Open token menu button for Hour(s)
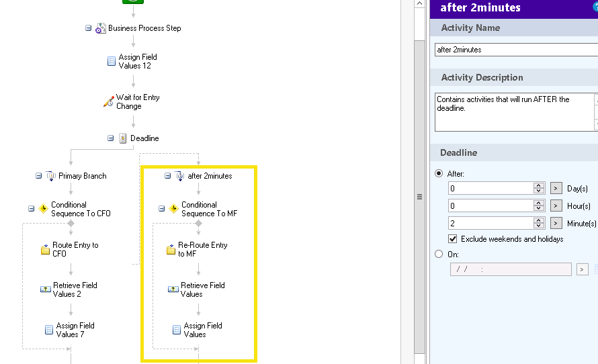598x364 pixels. point(556,206)
